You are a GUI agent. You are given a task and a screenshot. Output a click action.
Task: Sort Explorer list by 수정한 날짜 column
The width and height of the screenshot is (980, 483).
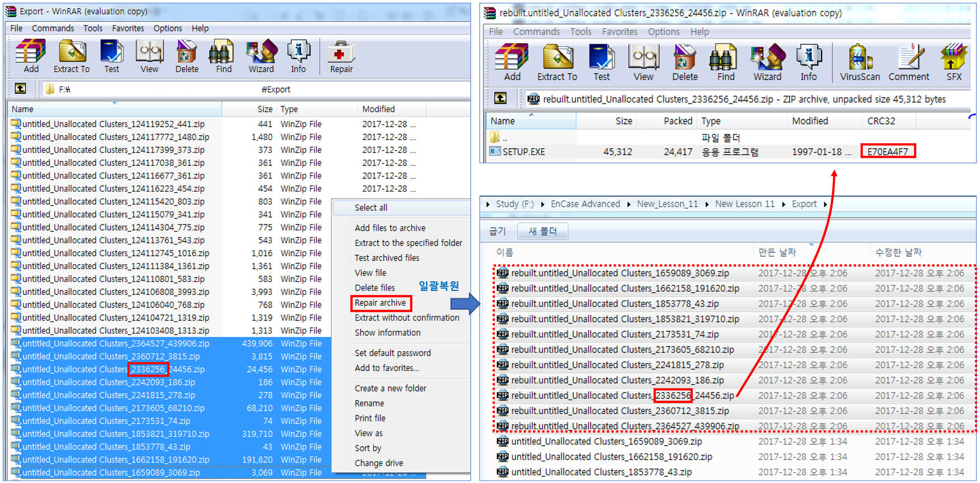pos(899,252)
